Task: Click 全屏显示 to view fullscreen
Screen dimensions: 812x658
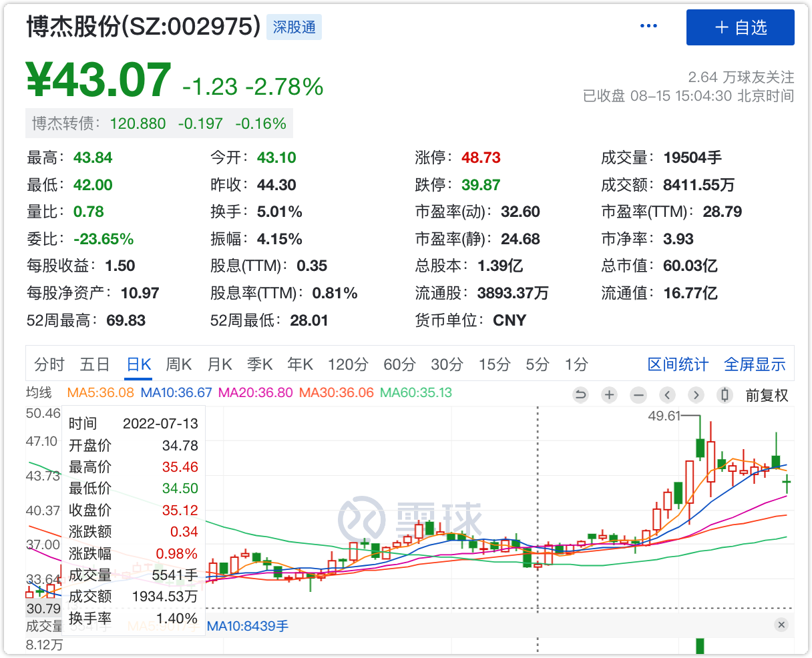Action: tap(755, 364)
